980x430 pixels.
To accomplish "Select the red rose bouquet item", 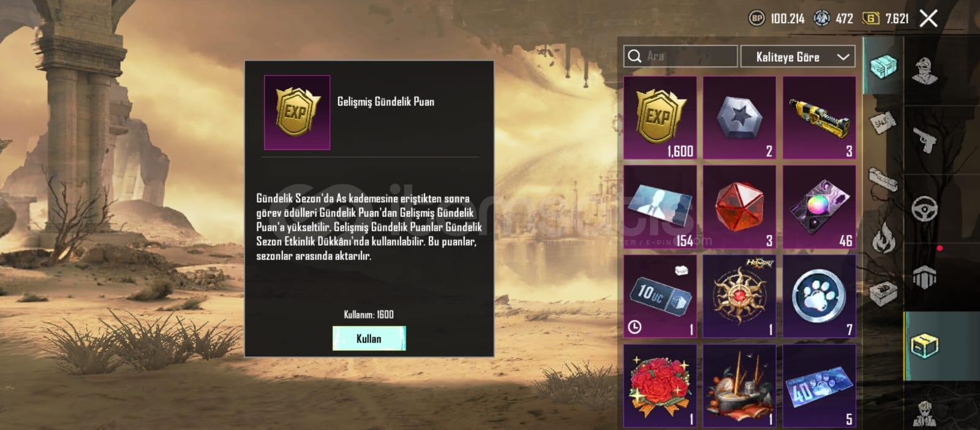I will click(x=660, y=386).
